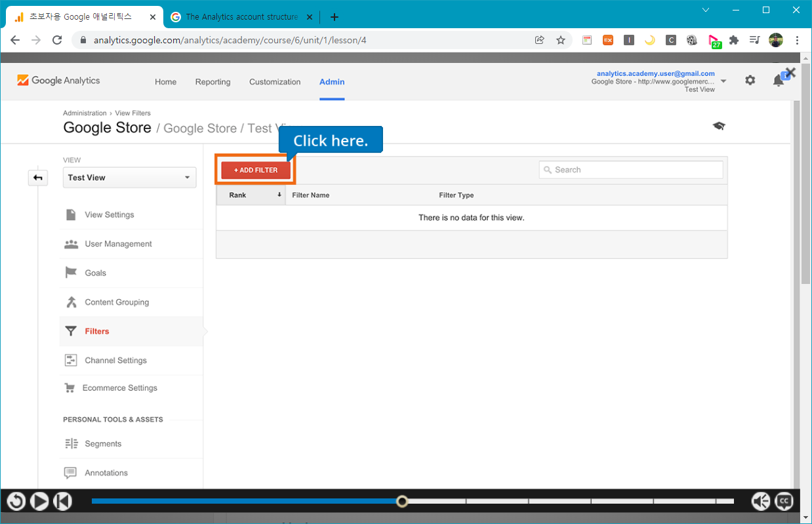Image resolution: width=812 pixels, height=524 pixels.
Task: Click the lesson progress slider handle
Action: (402, 502)
